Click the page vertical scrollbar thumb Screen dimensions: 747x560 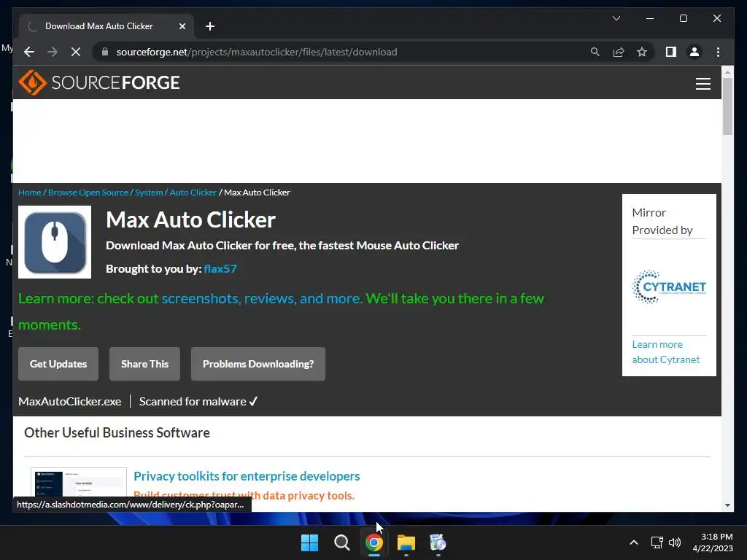click(x=727, y=106)
